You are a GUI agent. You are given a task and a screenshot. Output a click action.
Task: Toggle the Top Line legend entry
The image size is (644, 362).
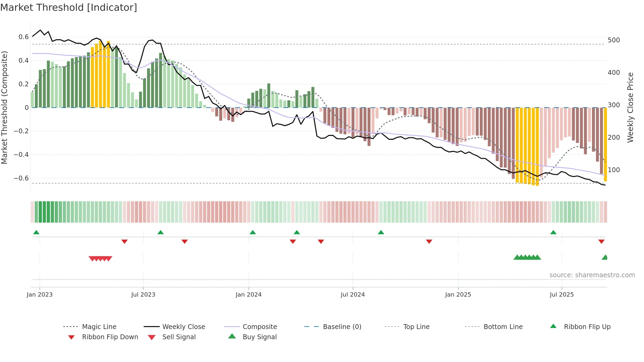[x=407, y=327]
